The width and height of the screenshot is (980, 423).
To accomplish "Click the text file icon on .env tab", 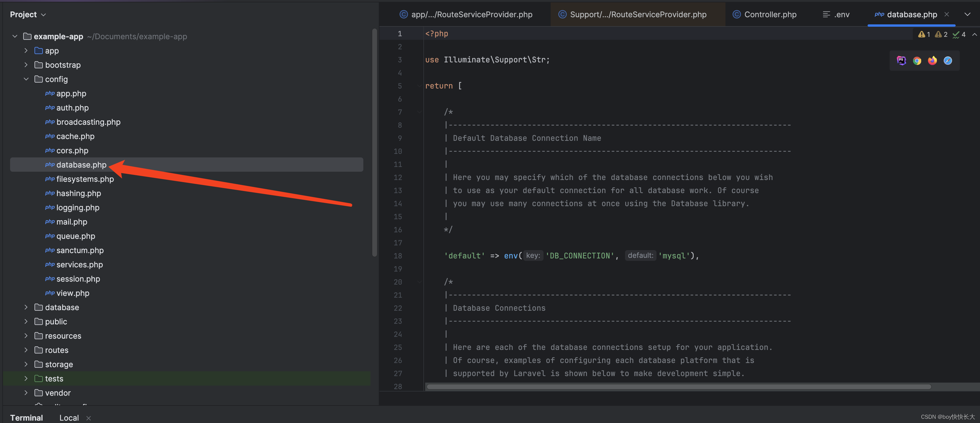I will click(826, 15).
